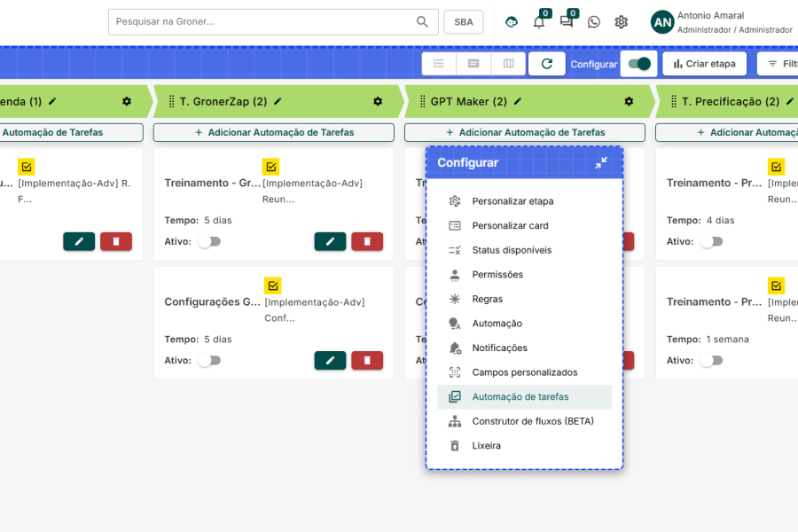798x532 pixels.
Task: Open GPT Maker stage settings gear
Action: coord(629,102)
